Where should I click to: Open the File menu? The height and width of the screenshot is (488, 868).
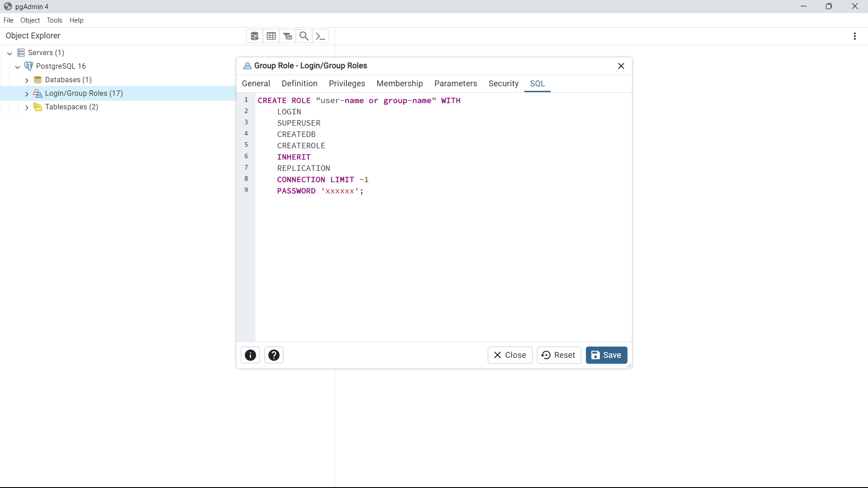coord(9,20)
